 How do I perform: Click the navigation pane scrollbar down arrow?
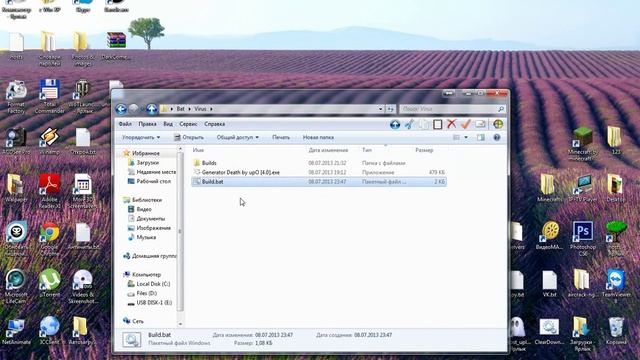(x=180, y=324)
